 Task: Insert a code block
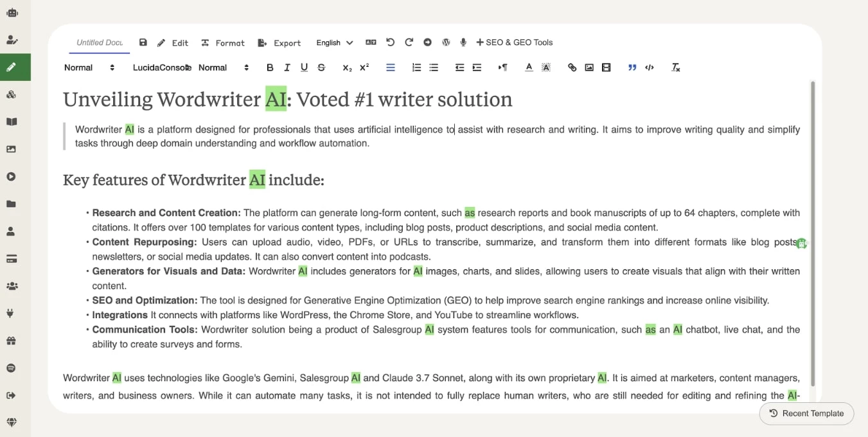pos(650,67)
